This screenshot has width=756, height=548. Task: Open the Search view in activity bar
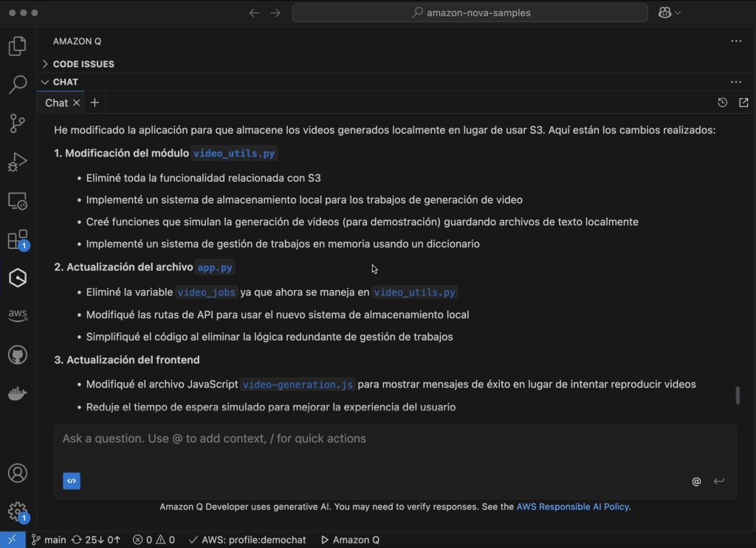[18, 84]
